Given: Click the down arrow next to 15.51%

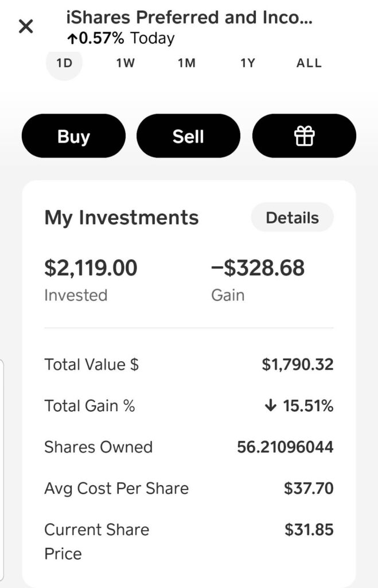Looking at the screenshot, I should [271, 406].
